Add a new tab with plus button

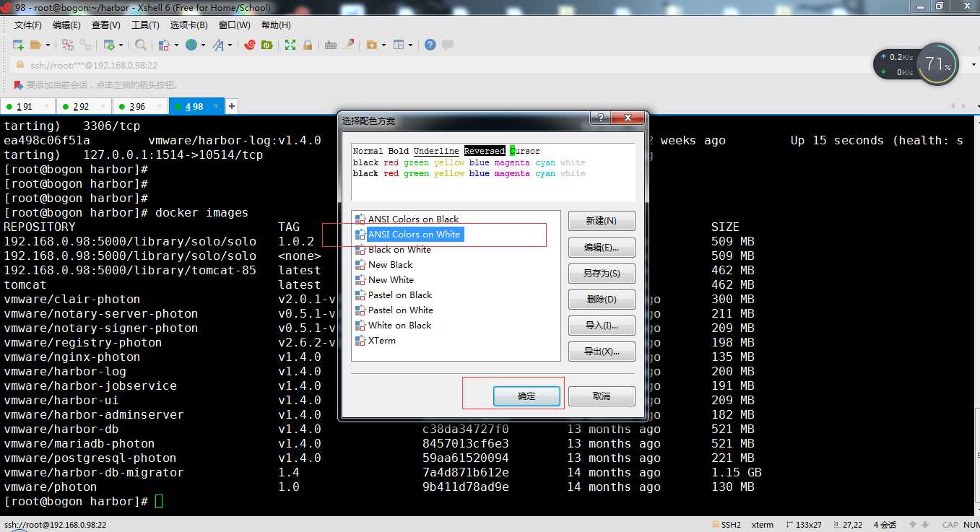coord(232,106)
